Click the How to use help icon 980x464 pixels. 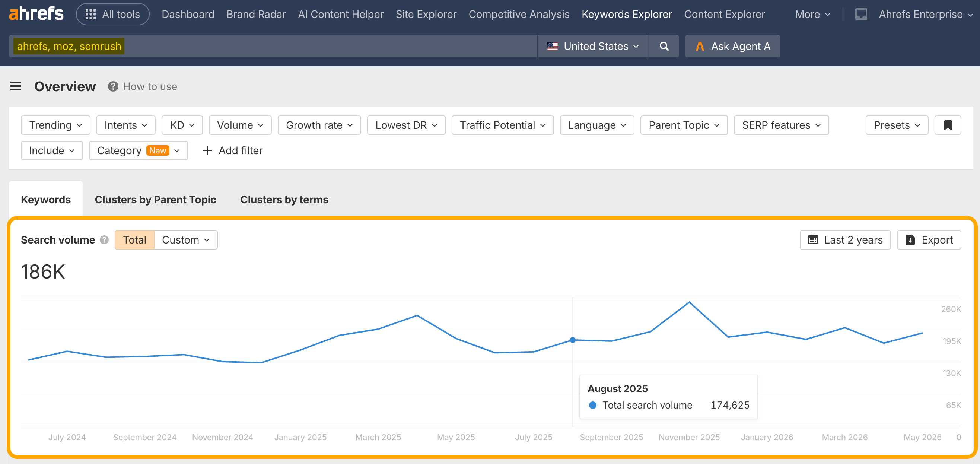pos(113,86)
